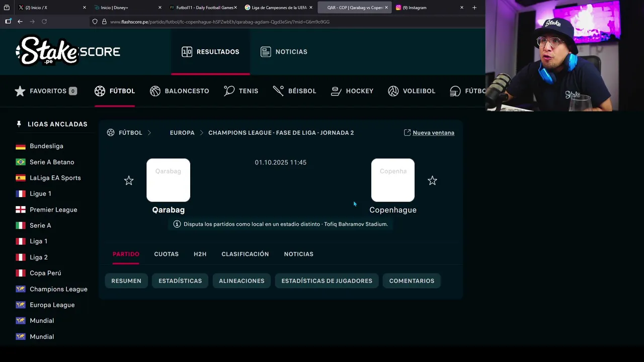Select the Béisbol bat icon
644x362 pixels.
point(278,91)
